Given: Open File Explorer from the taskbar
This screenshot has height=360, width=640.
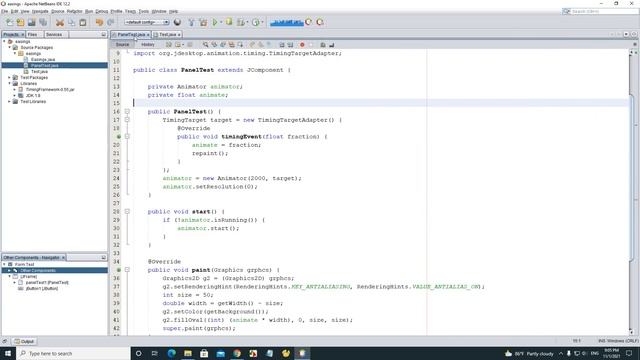Looking at the screenshot, I should click(188, 353).
